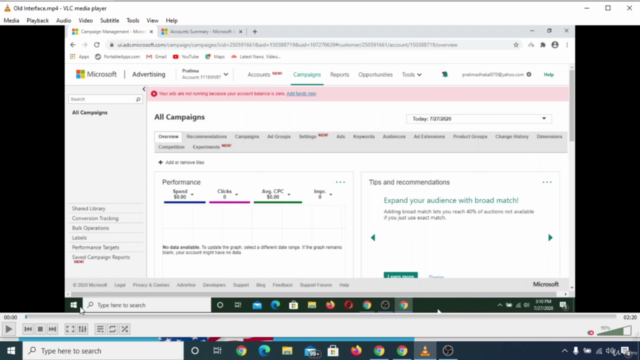Open the OBS Studio icon on the bottom taskbar
This screenshot has height=360, width=640.
[448, 351]
